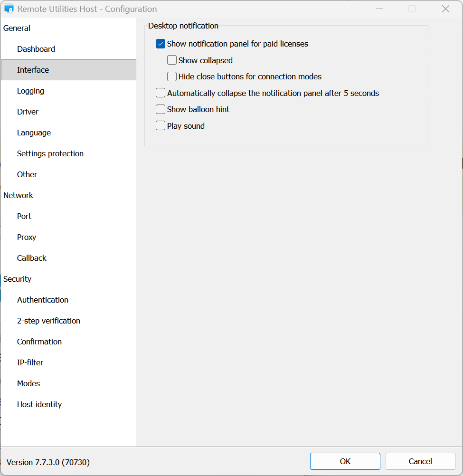The image size is (463, 476).
Task: Open the Language section
Action: click(34, 133)
